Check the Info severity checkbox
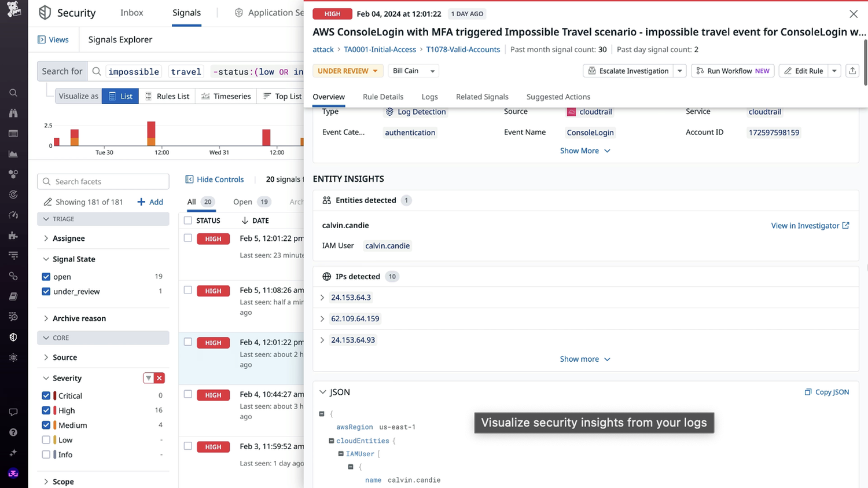This screenshot has width=868, height=488. pos(46,454)
